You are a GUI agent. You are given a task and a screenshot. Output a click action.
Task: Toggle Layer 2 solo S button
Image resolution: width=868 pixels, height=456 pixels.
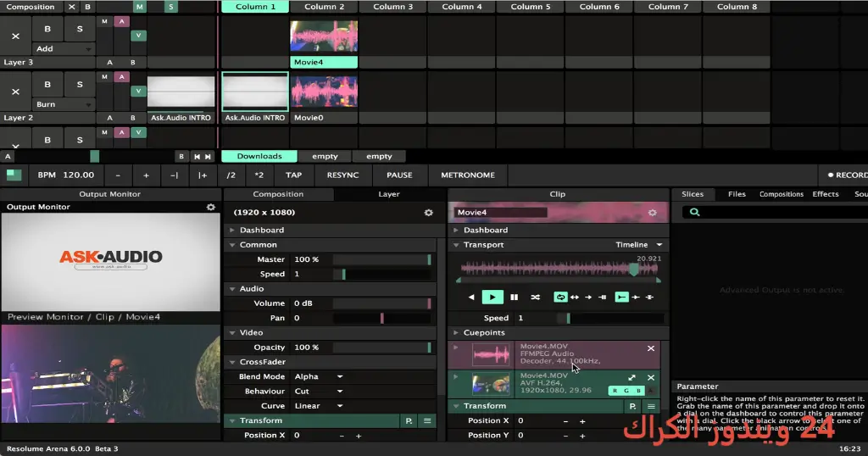tap(80, 84)
